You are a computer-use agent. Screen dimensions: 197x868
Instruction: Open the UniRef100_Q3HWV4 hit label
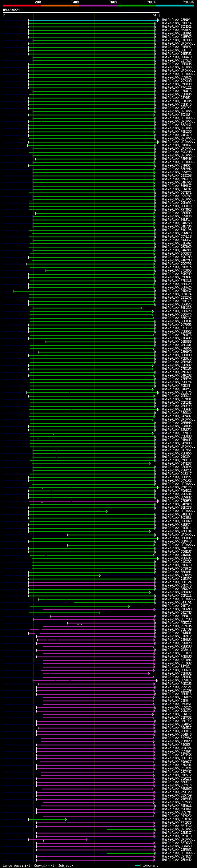[x=177, y=20]
